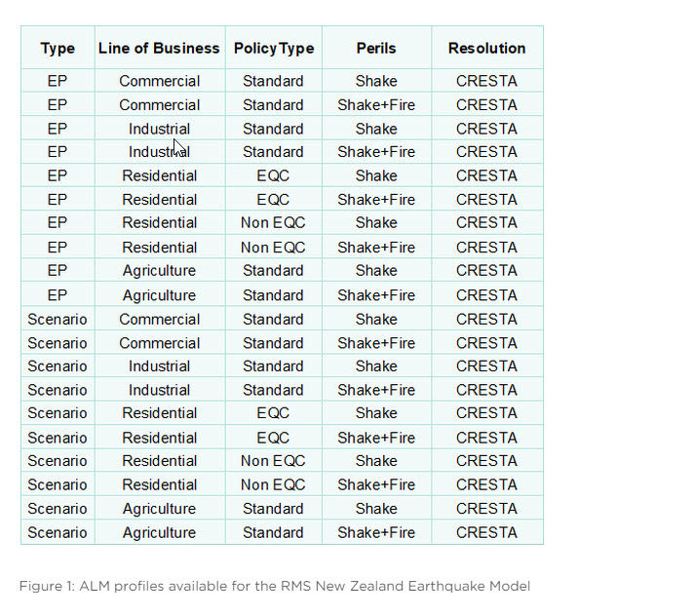The image size is (694, 616).
Task: Click Non EQC in EP Residential Shake row
Action: (273, 222)
